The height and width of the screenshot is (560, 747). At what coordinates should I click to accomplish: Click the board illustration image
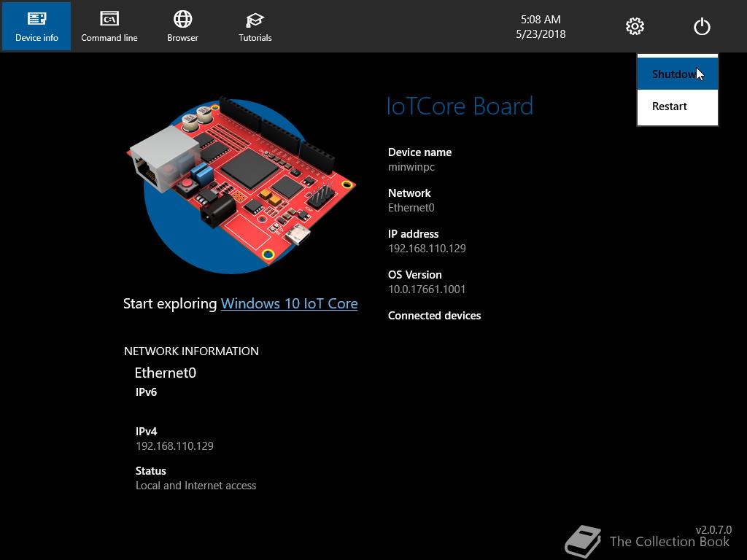(241, 185)
